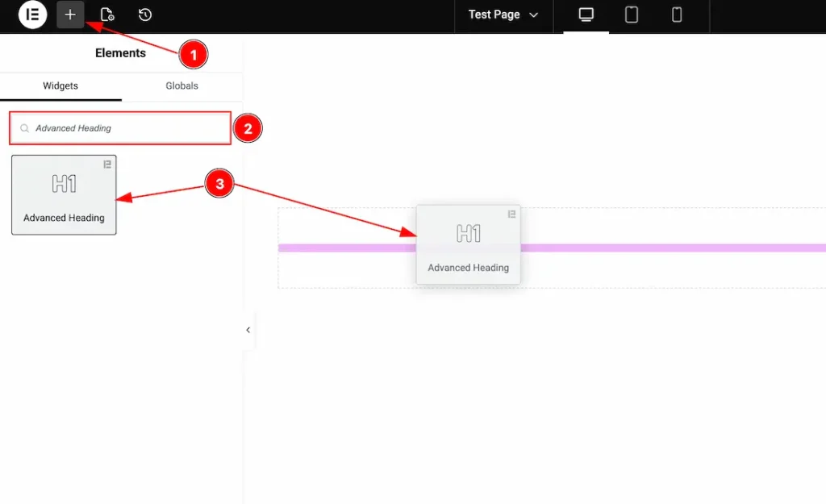826x504 pixels.
Task: Click the Elements panel title
Action: point(120,53)
